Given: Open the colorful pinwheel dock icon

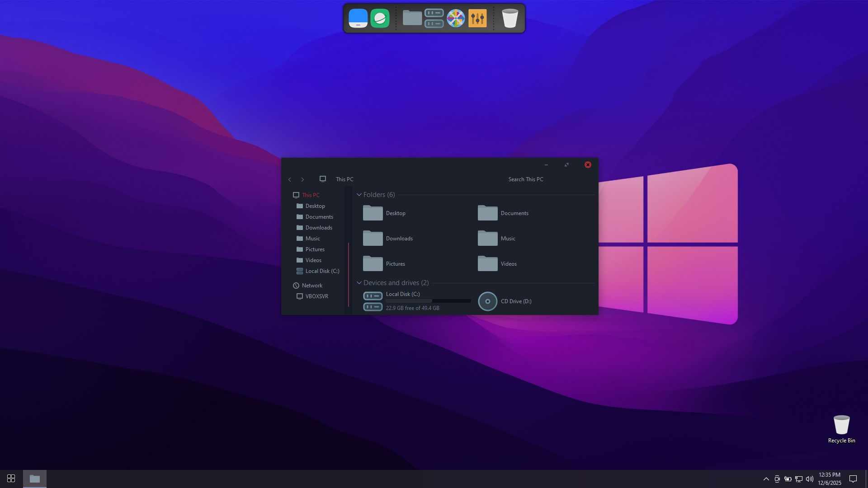Looking at the screenshot, I should tap(456, 19).
